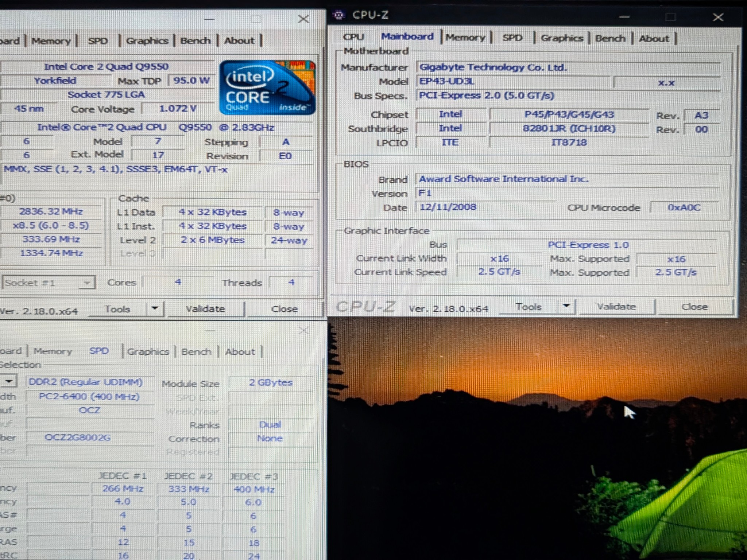Expand Tools dropdown arrow in CPU window

(155, 309)
